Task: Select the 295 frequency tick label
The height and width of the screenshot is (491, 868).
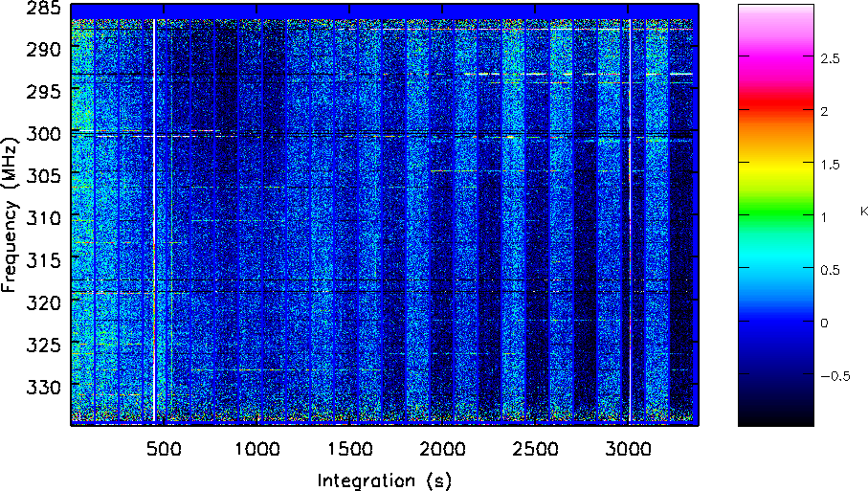Action: [44, 91]
